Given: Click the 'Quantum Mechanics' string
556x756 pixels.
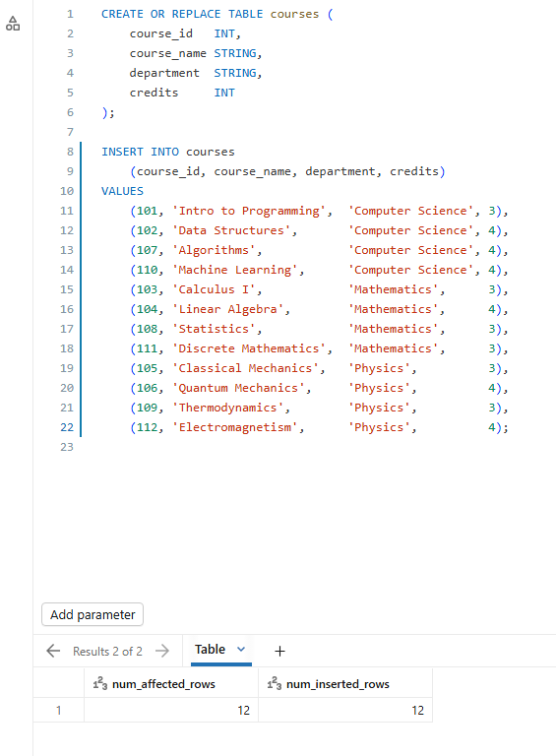Looking at the screenshot, I should [x=238, y=388].
